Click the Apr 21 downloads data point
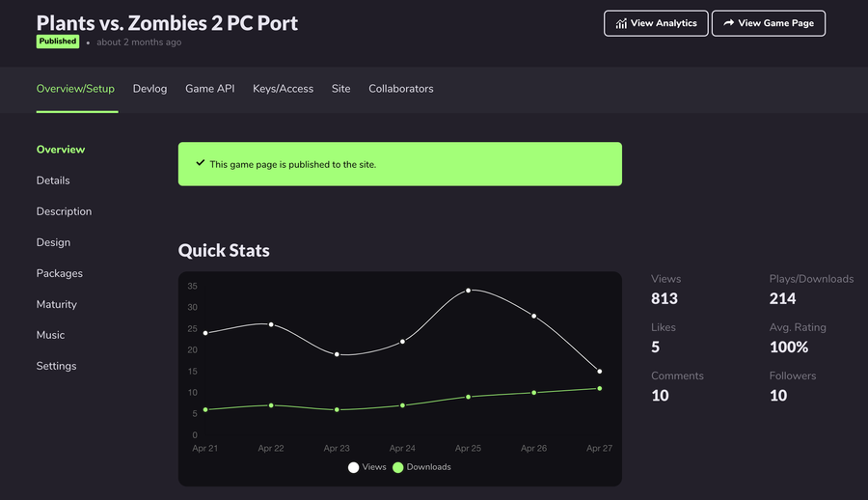Image resolution: width=868 pixels, height=500 pixels. [x=205, y=409]
